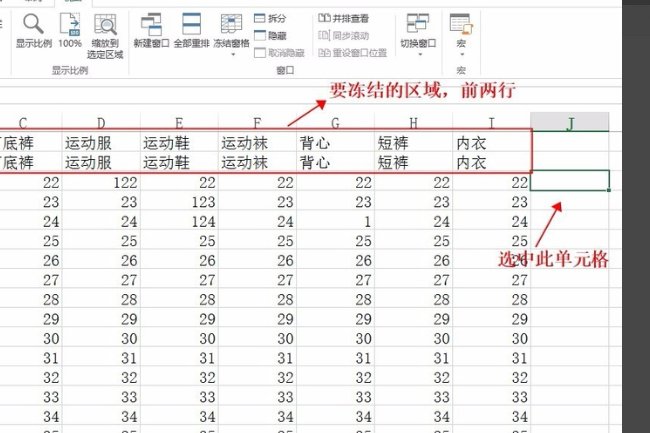
Task: Toggle 同步滚动 synchronous scrolling
Action: point(343,36)
